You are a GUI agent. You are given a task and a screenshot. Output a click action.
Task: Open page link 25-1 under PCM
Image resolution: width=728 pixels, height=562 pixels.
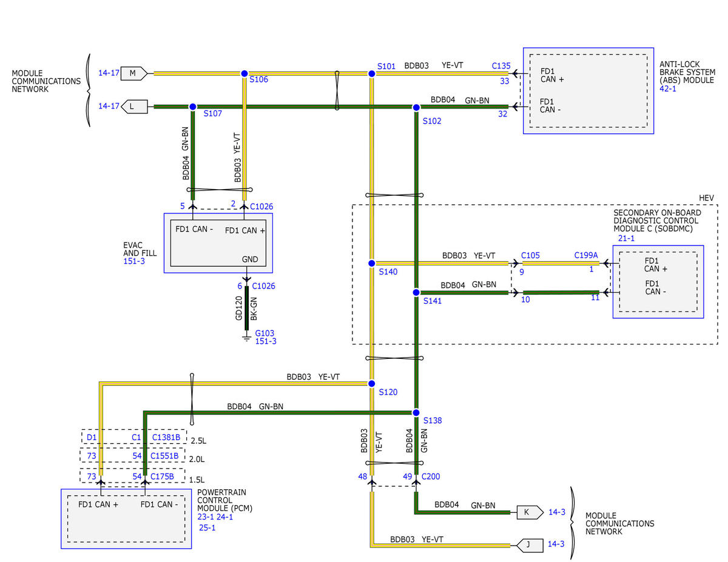(x=207, y=527)
